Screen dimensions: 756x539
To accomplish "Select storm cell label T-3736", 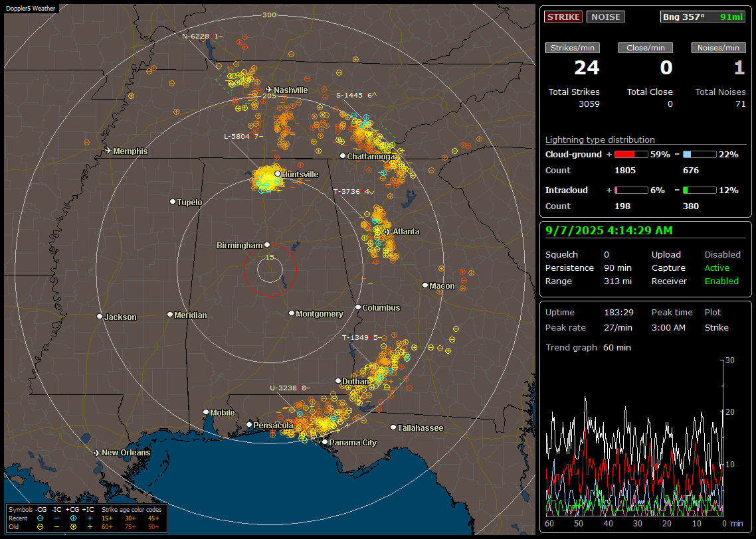I will (x=354, y=191).
